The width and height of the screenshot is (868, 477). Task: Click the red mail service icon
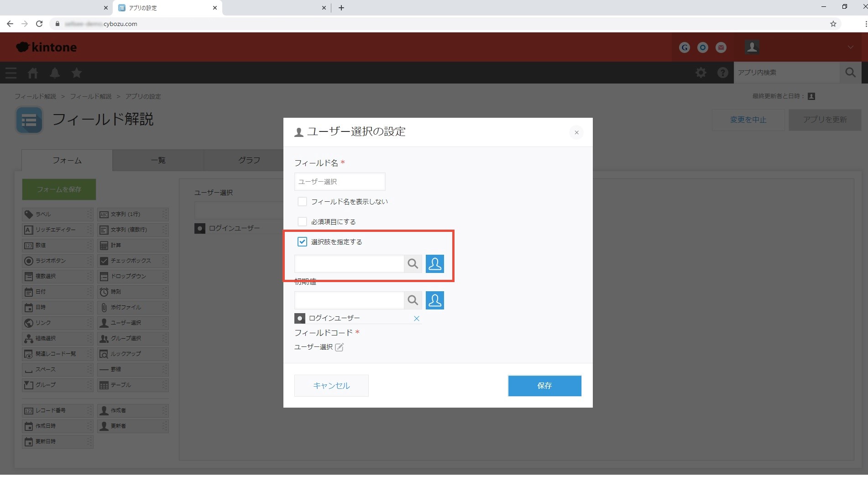pos(721,47)
